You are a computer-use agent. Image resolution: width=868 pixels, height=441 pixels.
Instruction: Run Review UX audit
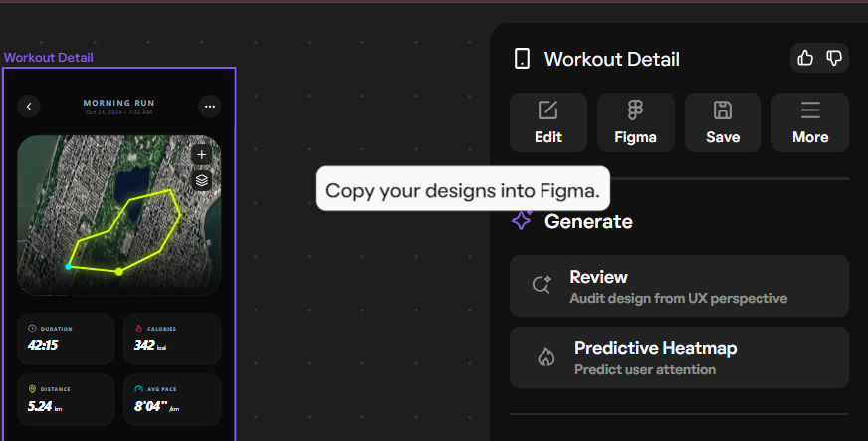tap(679, 286)
